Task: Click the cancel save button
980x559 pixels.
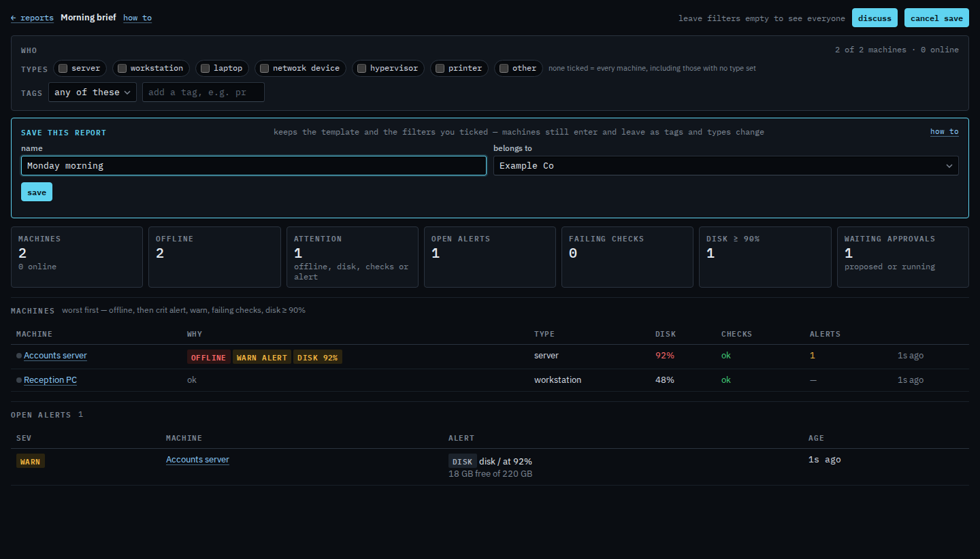Action: point(936,18)
